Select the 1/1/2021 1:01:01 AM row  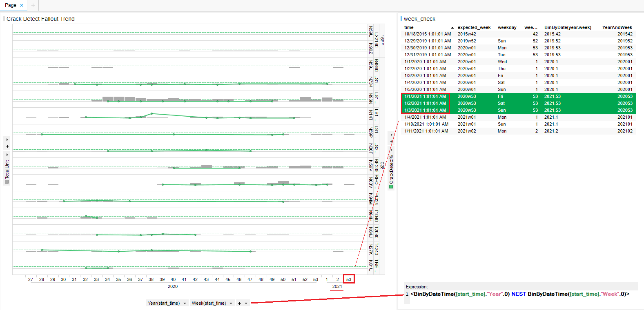(x=425, y=97)
